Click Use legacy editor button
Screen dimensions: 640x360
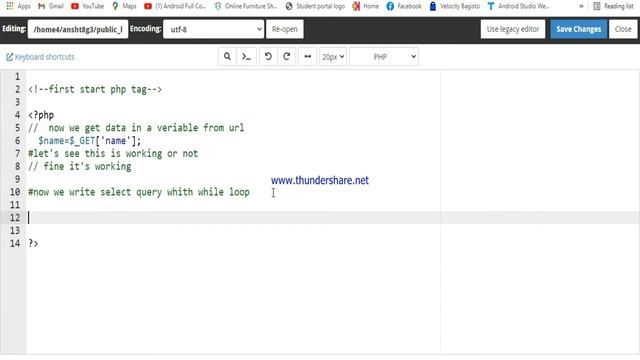[x=513, y=29]
